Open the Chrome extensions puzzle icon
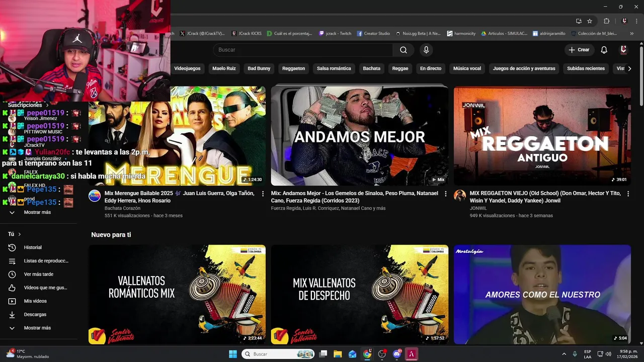Screen dimensions: 644x362 [x=606, y=21]
